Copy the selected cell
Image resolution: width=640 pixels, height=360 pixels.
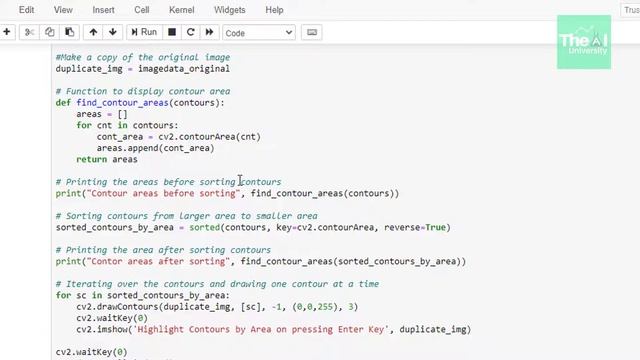coord(49,32)
